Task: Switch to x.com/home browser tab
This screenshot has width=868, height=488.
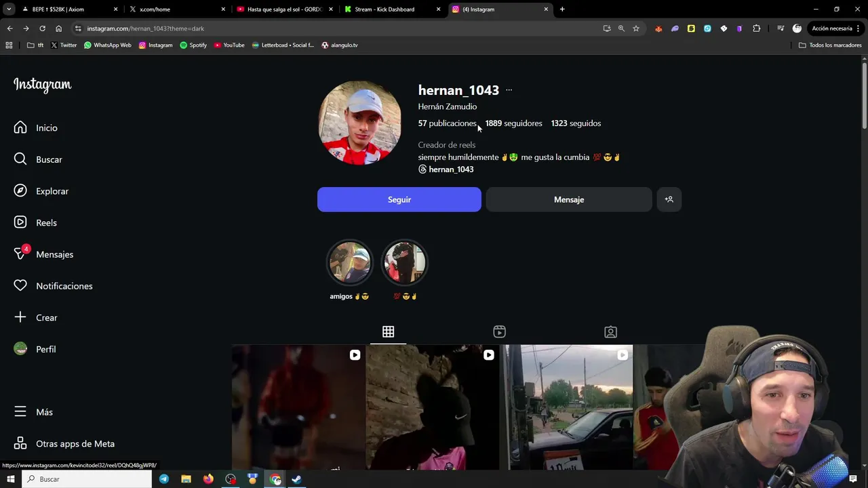Action: (x=173, y=9)
